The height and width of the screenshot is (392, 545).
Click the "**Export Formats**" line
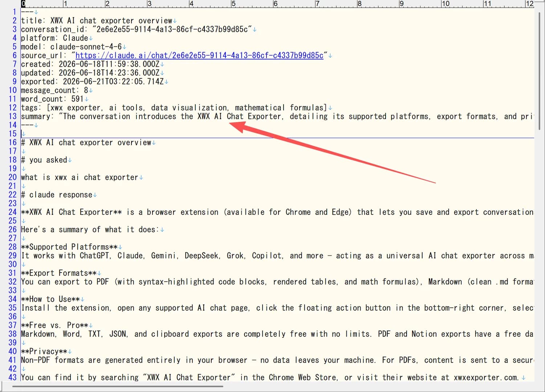[x=59, y=273]
